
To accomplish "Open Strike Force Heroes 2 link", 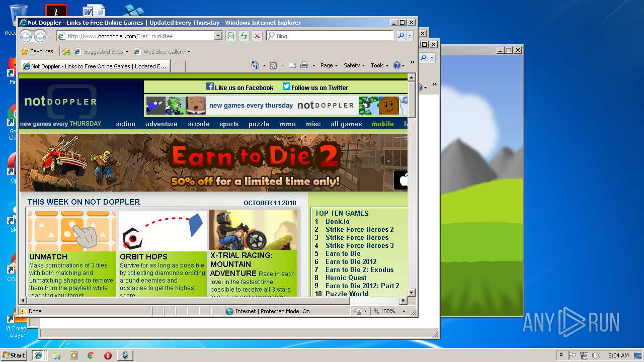I will (359, 229).
